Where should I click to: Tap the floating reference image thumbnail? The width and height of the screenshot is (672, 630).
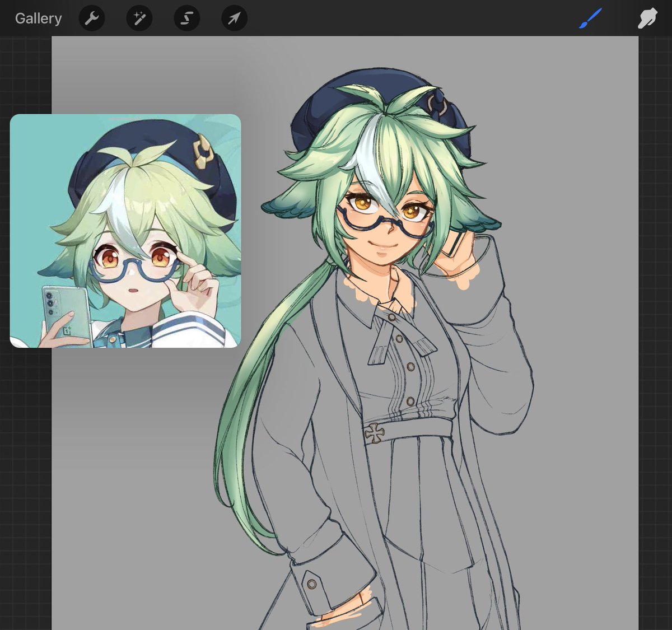click(125, 231)
